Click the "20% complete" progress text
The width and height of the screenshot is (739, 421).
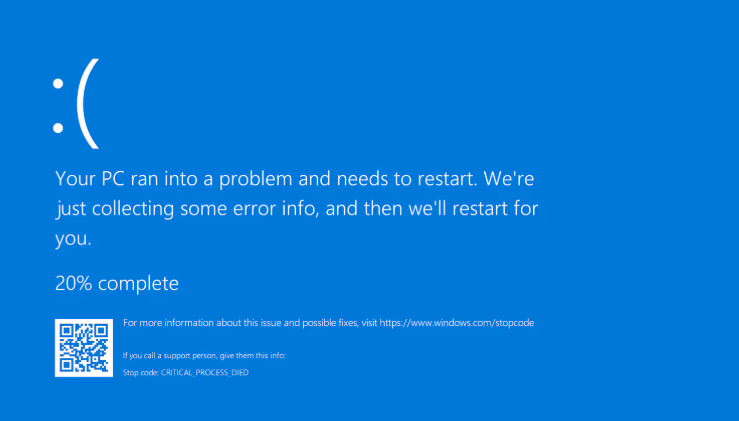(x=117, y=283)
